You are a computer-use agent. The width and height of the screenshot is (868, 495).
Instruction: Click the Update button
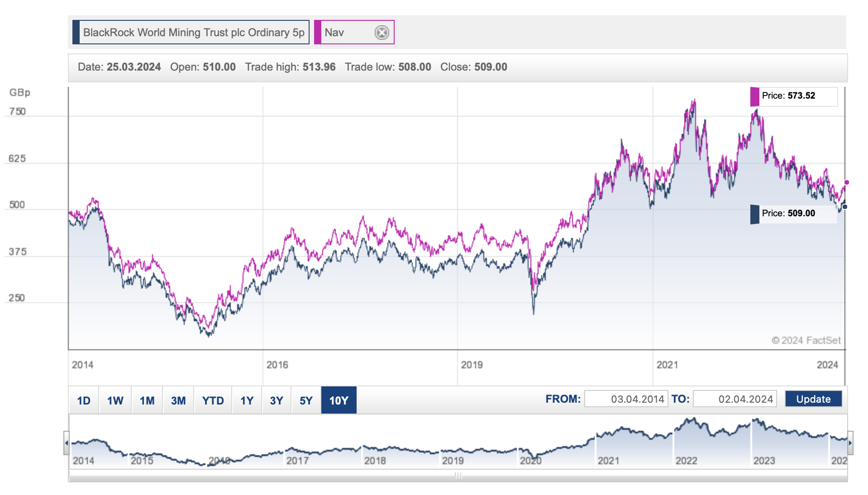point(813,399)
